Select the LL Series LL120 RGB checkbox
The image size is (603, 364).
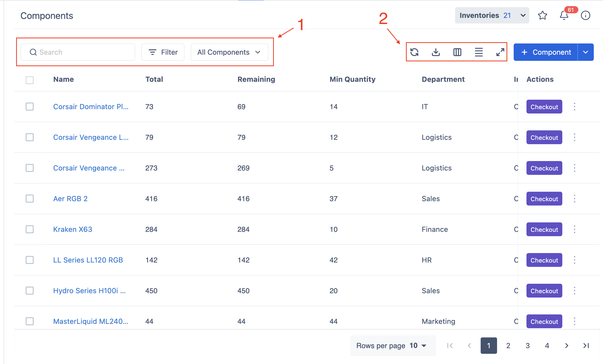pos(30,260)
